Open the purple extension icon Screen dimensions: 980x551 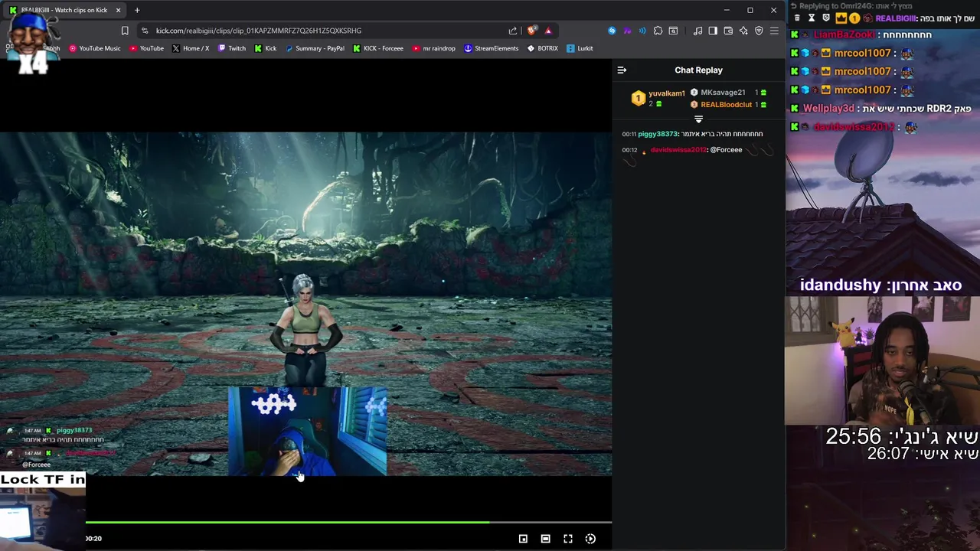[x=627, y=31]
